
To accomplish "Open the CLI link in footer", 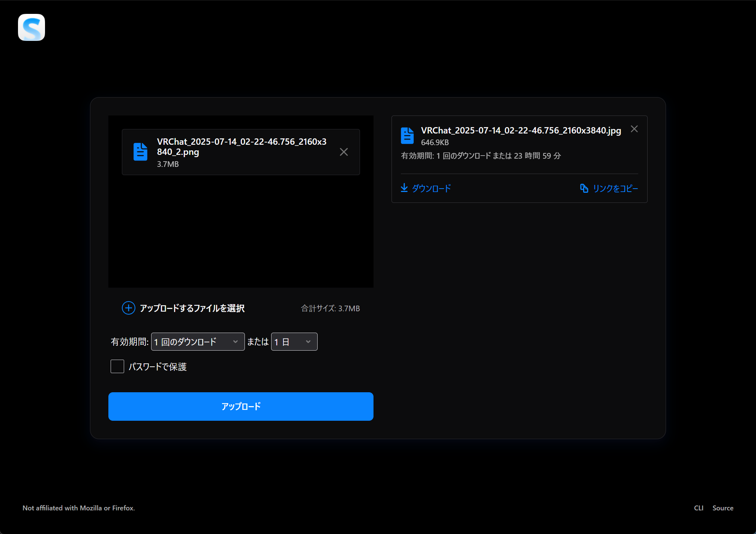I will point(699,508).
